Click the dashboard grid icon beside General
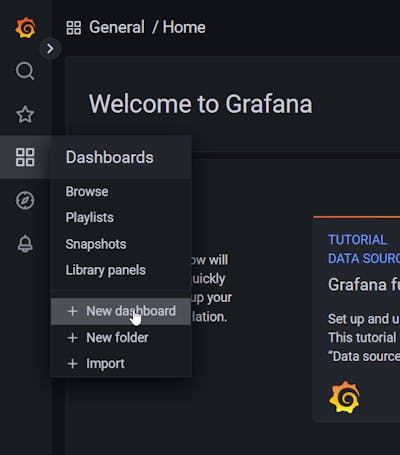This screenshot has width=400, height=455. 74,28
